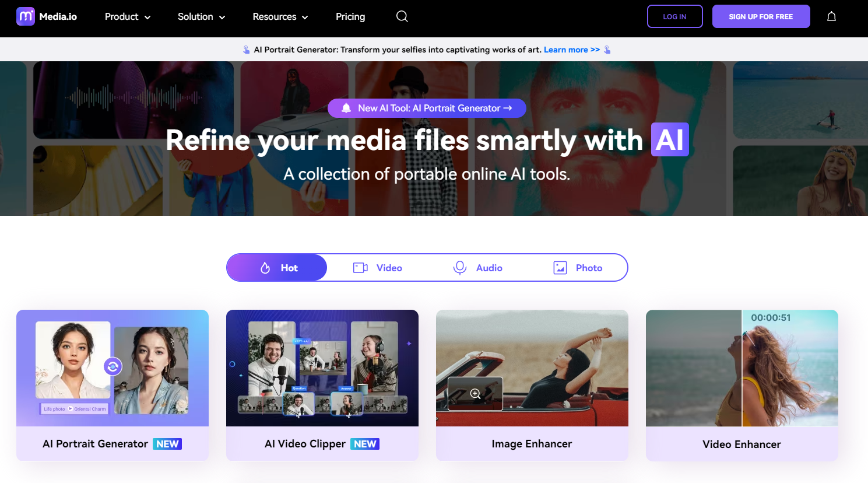The height and width of the screenshot is (483, 868).
Task: Click the 00:00:51 timestamp on Video Enhancer
Action: point(771,317)
